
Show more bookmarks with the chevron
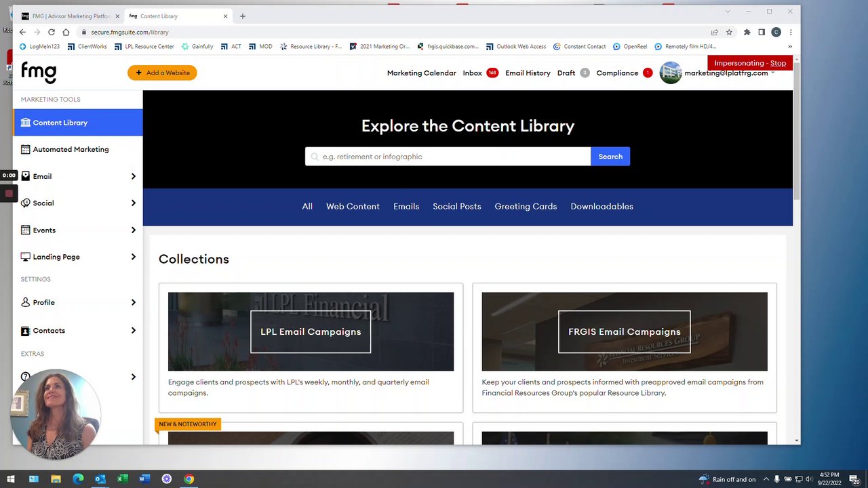[x=789, y=47]
